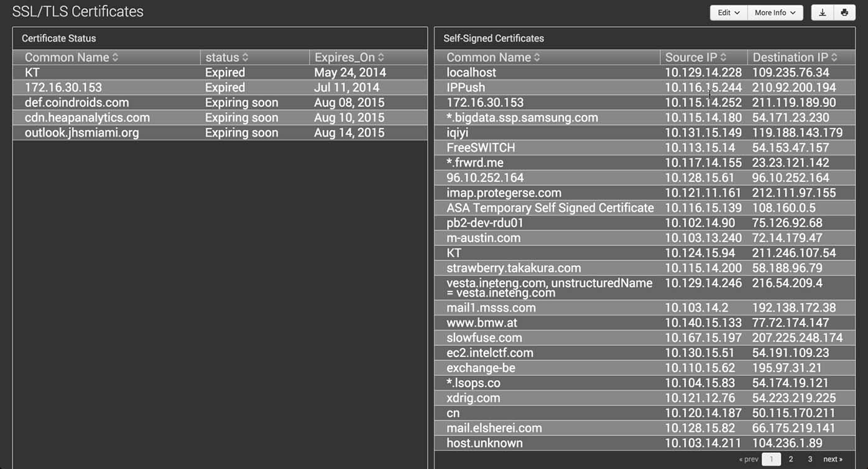Sort by Expires_On column header
This screenshot has height=469, width=868.
(349, 57)
